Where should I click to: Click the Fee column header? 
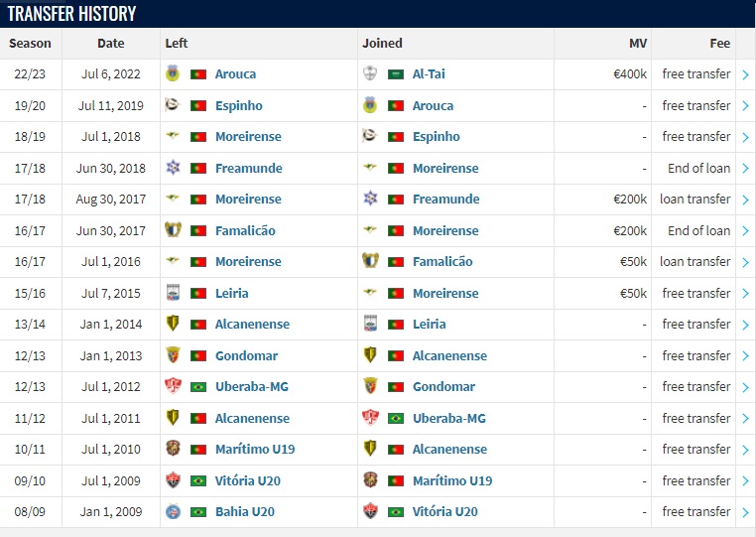pyautogui.click(x=719, y=44)
